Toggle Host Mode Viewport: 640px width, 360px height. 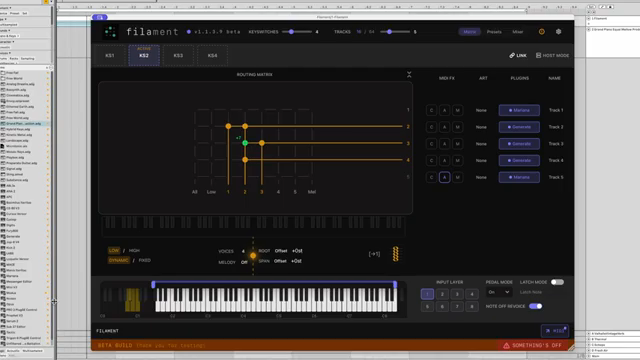coord(552,56)
